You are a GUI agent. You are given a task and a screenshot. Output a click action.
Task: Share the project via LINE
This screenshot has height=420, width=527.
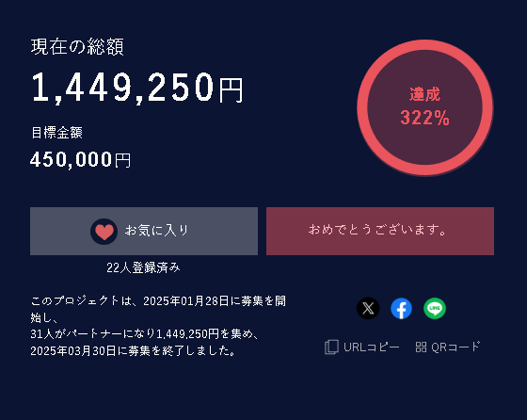[x=435, y=308]
